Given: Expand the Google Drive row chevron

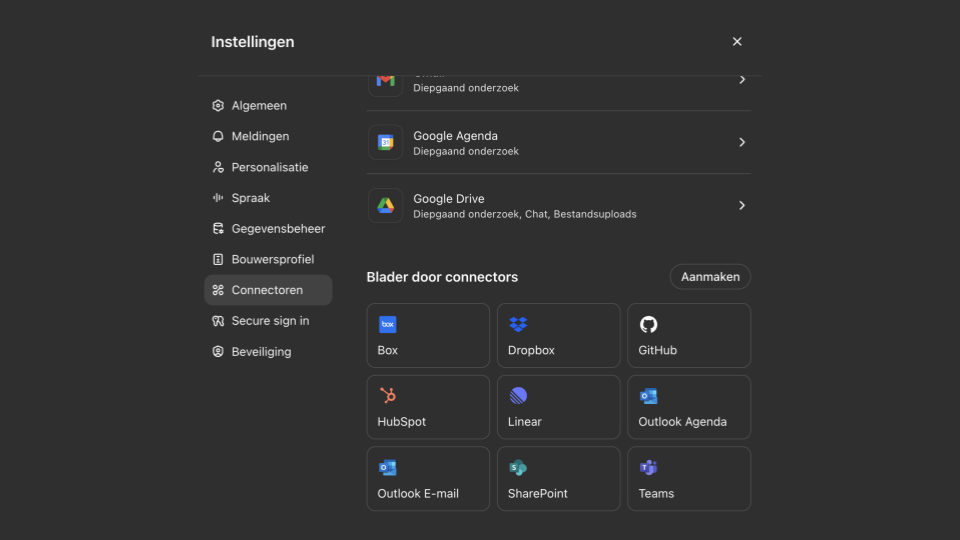Looking at the screenshot, I should (742, 205).
